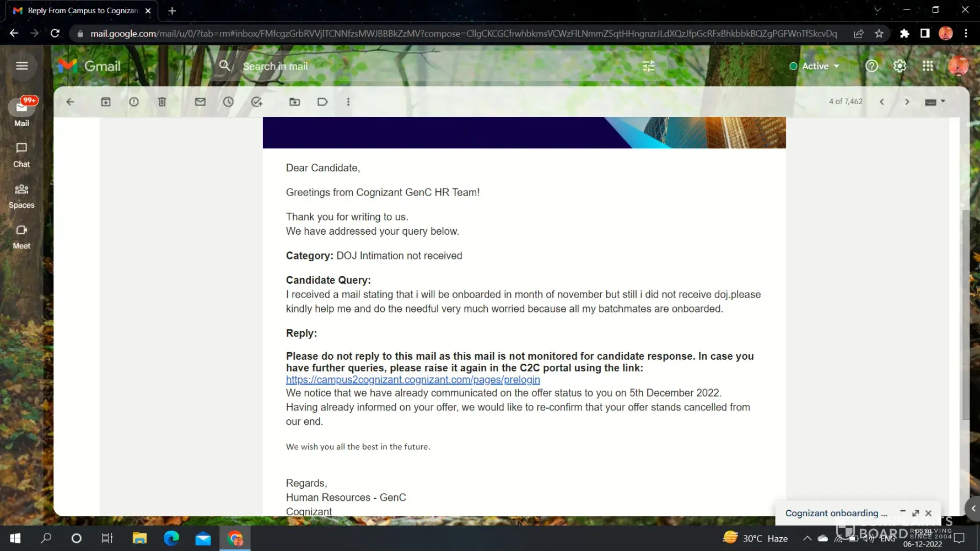980x551 pixels.
Task: Click the Search in mail field
Action: 441,66
